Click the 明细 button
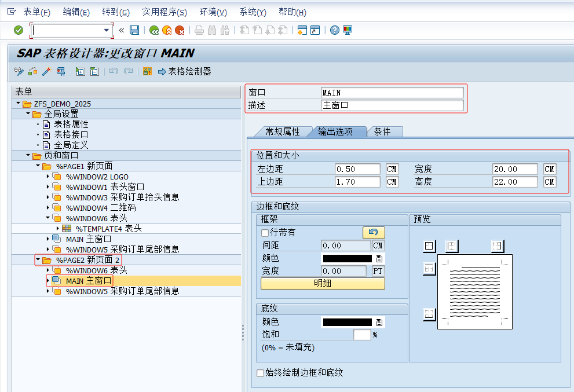The height and width of the screenshot is (392, 574). click(323, 284)
